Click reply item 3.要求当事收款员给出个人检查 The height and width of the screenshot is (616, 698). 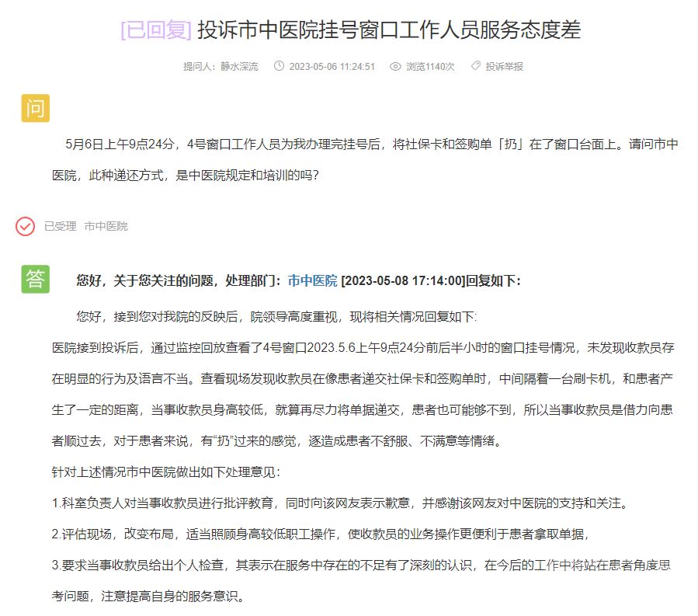362,566
